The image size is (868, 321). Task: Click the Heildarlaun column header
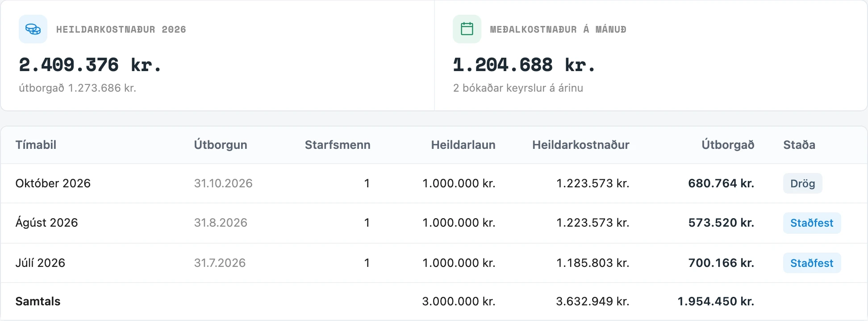[x=463, y=145]
